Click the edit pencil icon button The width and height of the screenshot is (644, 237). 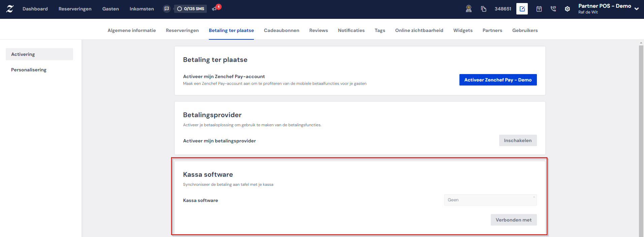point(522,9)
